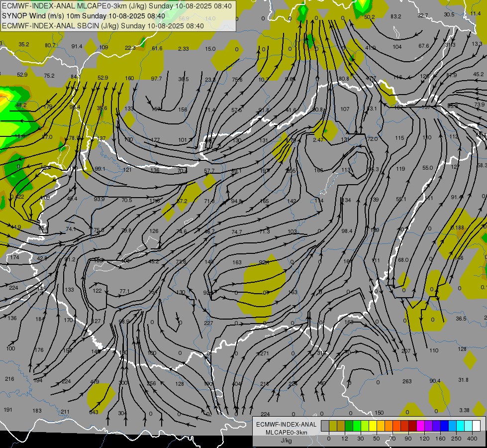
Task: Select the bright green legend swatch
Action: tap(357, 426)
